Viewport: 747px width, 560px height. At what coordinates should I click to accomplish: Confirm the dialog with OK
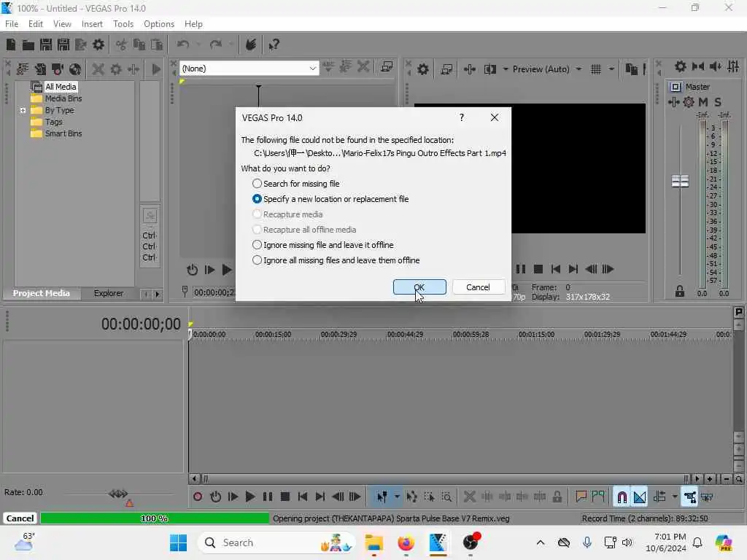[419, 287]
